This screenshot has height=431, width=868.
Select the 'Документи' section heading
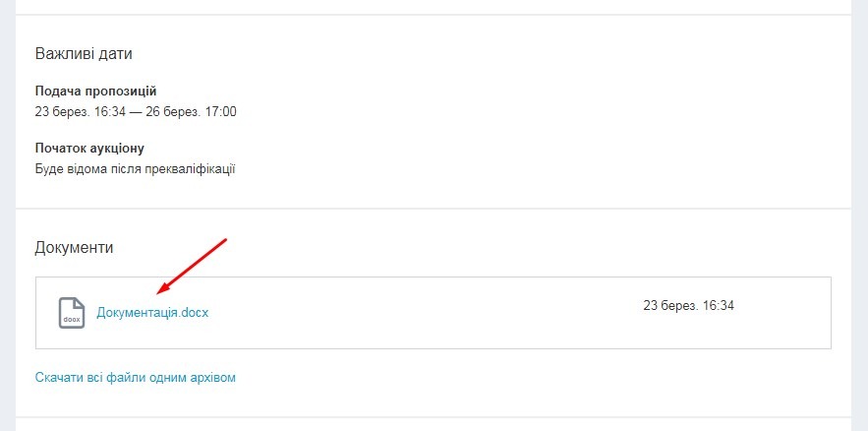click(x=74, y=247)
